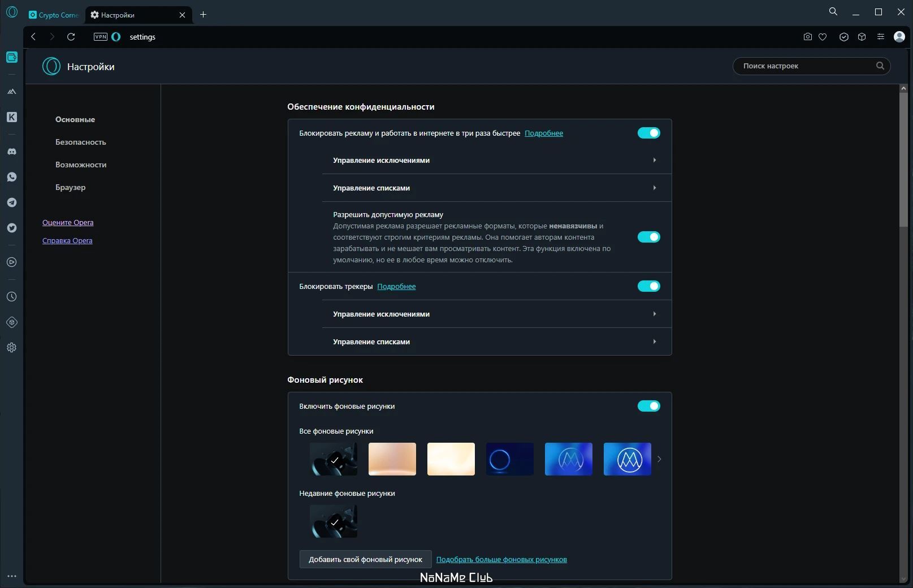Open the Discord sidebar icon
Image resolution: width=913 pixels, height=588 pixels.
(x=11, y=152)
